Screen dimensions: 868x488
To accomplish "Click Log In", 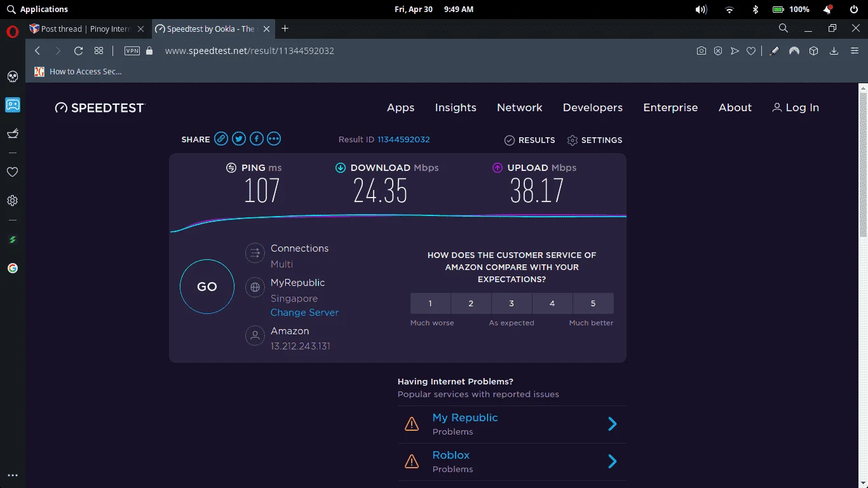I will pos(796,108).
